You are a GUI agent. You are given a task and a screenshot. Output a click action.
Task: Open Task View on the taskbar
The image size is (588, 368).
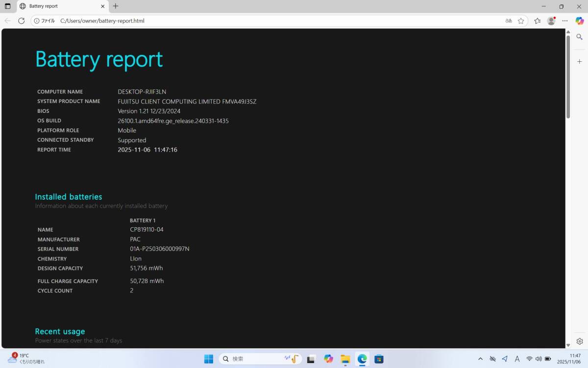tap(311, 359)
